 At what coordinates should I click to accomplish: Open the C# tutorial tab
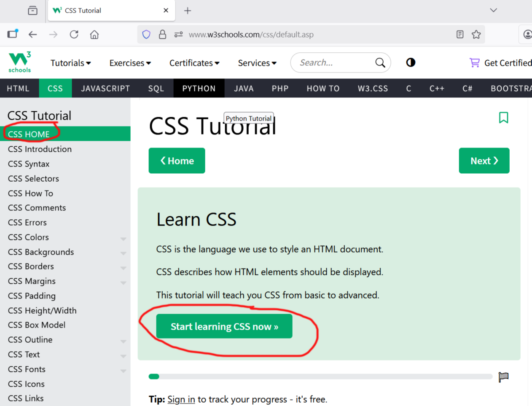click(468, 88)
